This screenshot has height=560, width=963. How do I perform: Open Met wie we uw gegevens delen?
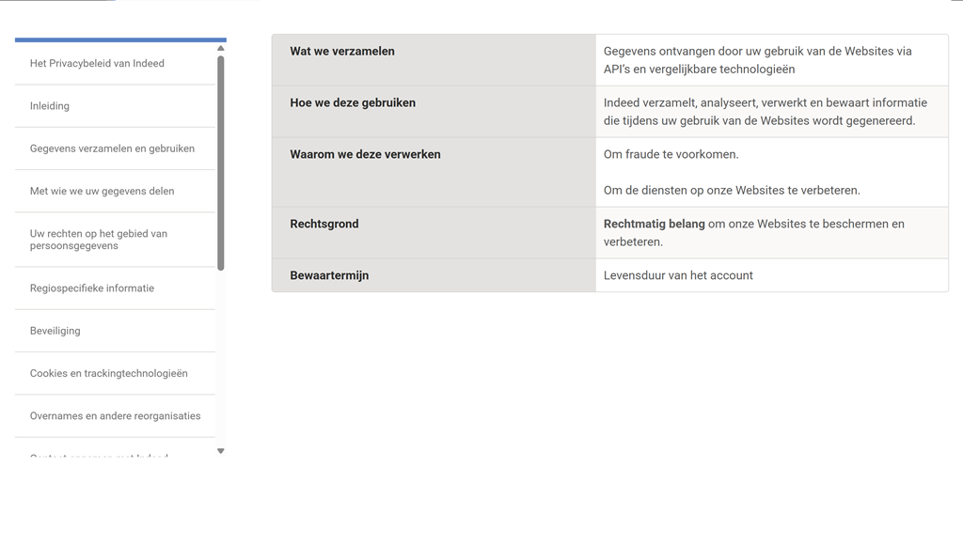102,191
